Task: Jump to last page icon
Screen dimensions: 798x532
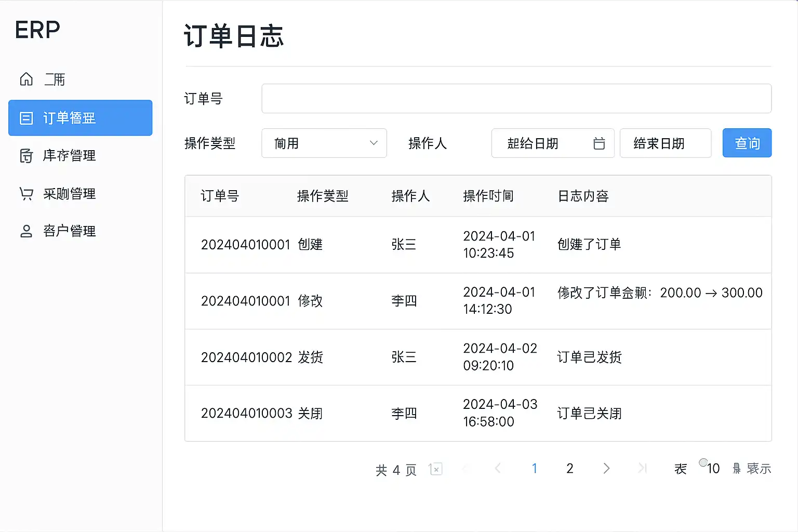Action: tap(642, 469)
